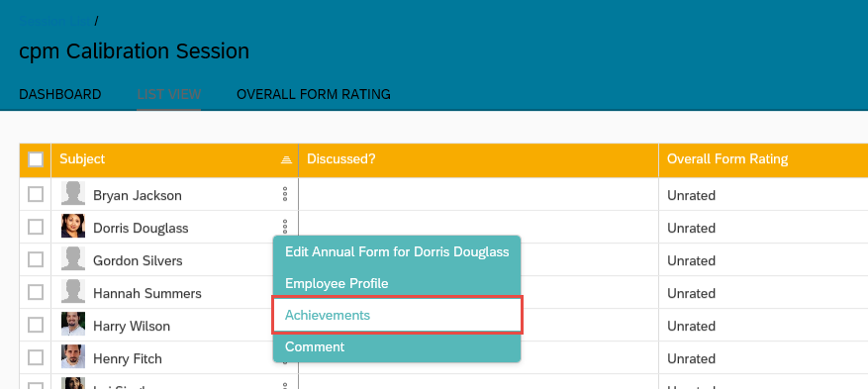
Task: Click Gordon Silvers' placeholder avatar icon
Action: [x=73, y=258]
